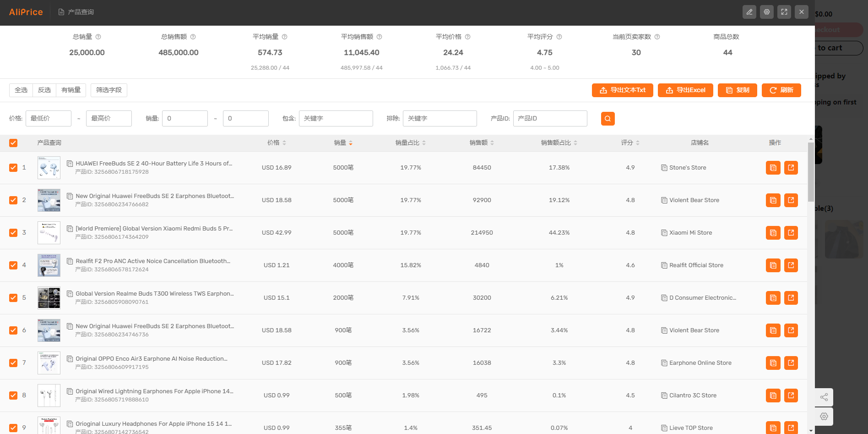Click the 最低价 minimum price field

tap(49, 119)
